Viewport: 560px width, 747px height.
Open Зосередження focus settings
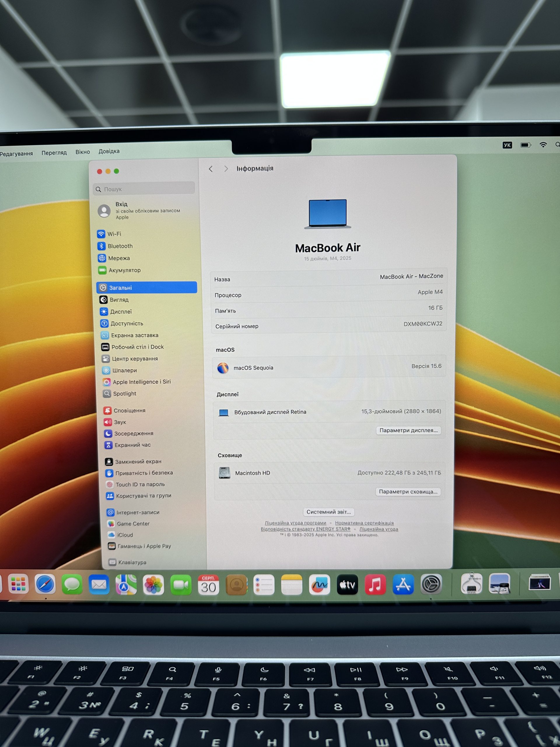[x=129, y=433]
